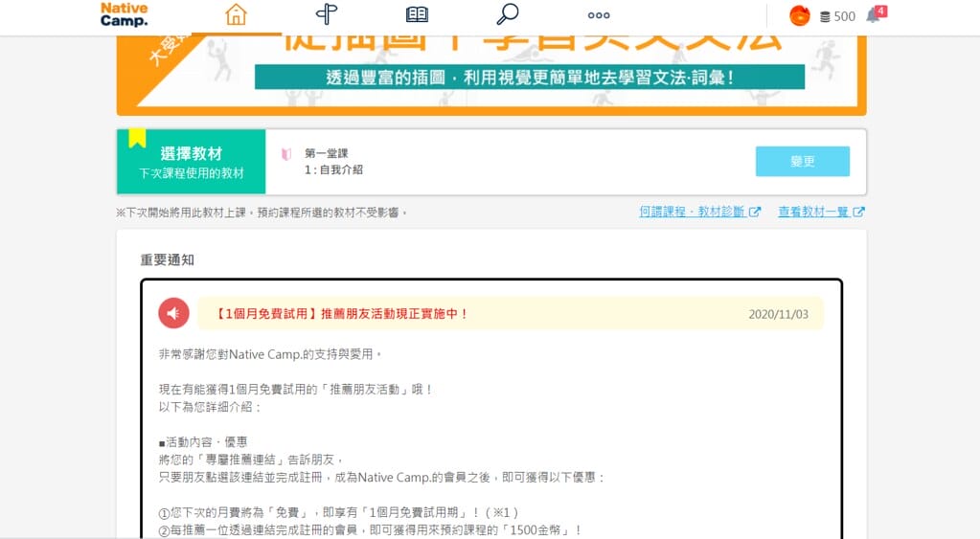980x539 pixels.
Task: Click the Native Camp logo
Action: pyautogui.click(x=125, y=14)
